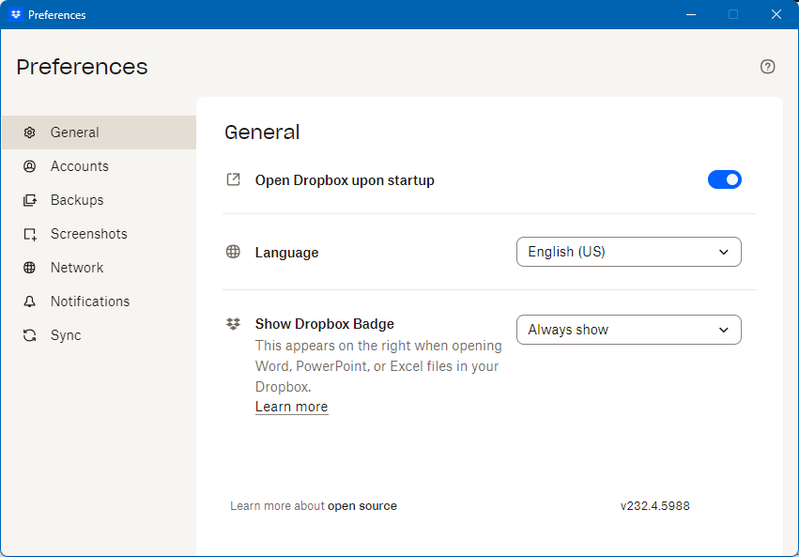Select the Notifications tab label
799x557 pixels.
90,302
